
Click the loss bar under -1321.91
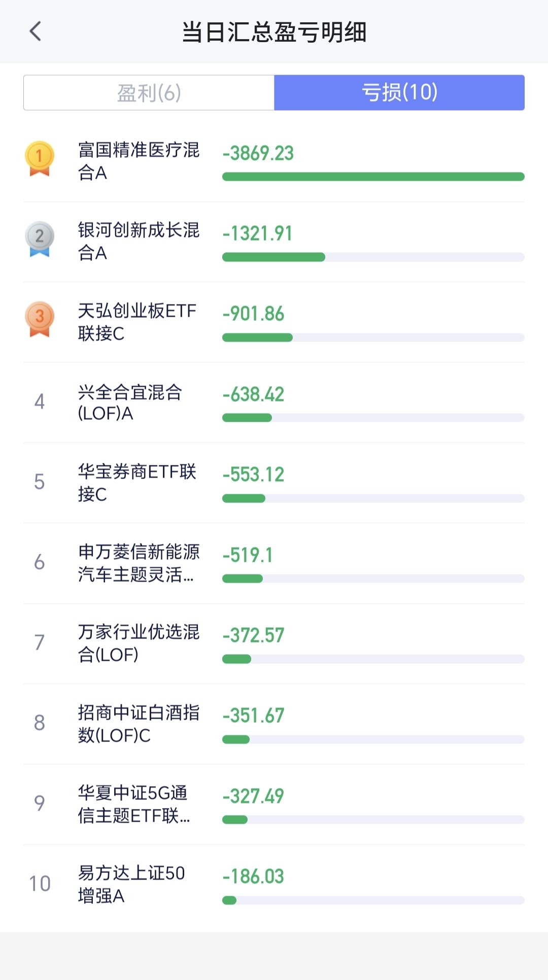(x=373, y=257)
